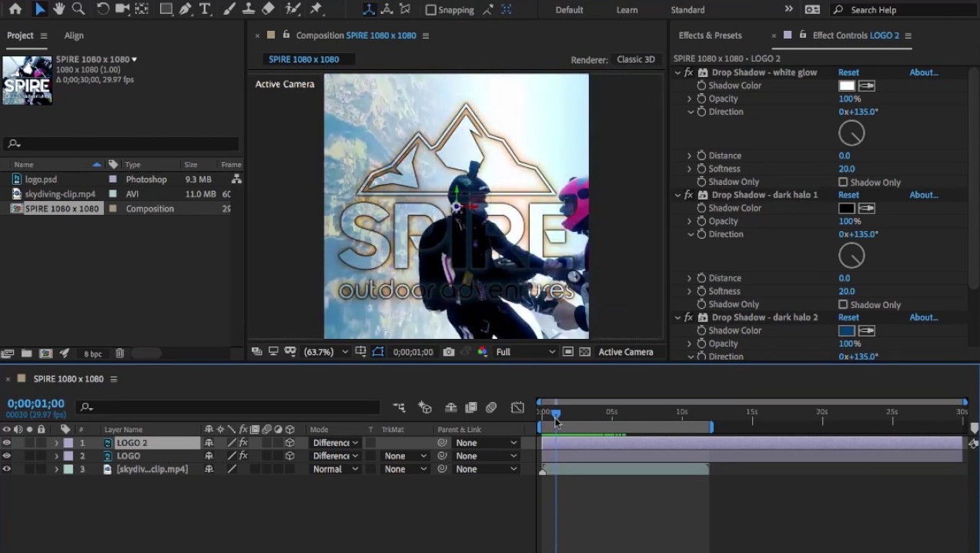Open the Full resolution dropdown
Viewport: 980px width, 553px height.
click(x=525, y=352)
